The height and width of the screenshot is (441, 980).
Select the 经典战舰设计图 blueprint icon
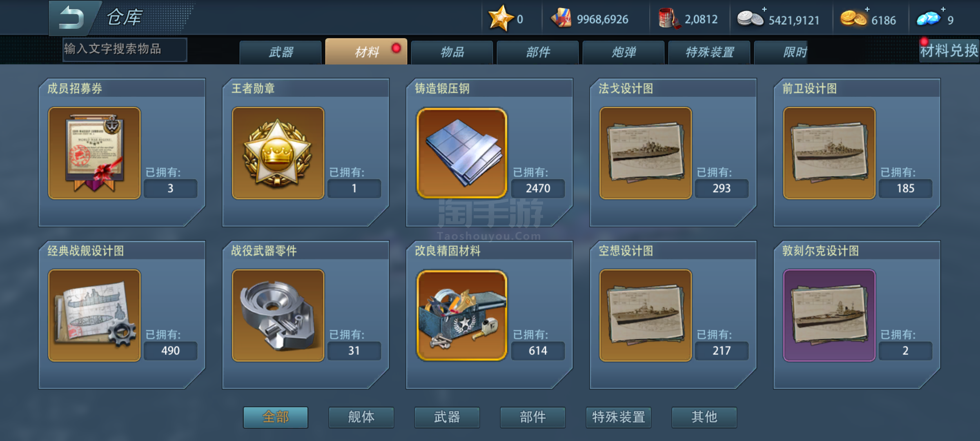pyautogui.click(x=94, y=315)
